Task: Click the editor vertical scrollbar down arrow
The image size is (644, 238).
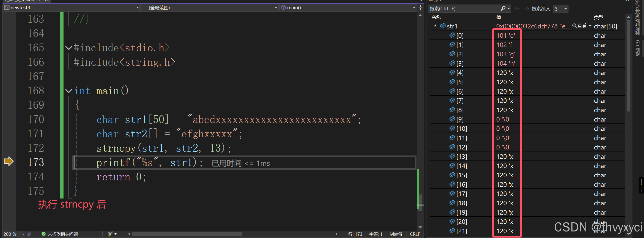Action: pyautogui.click(x=420, y=227)
